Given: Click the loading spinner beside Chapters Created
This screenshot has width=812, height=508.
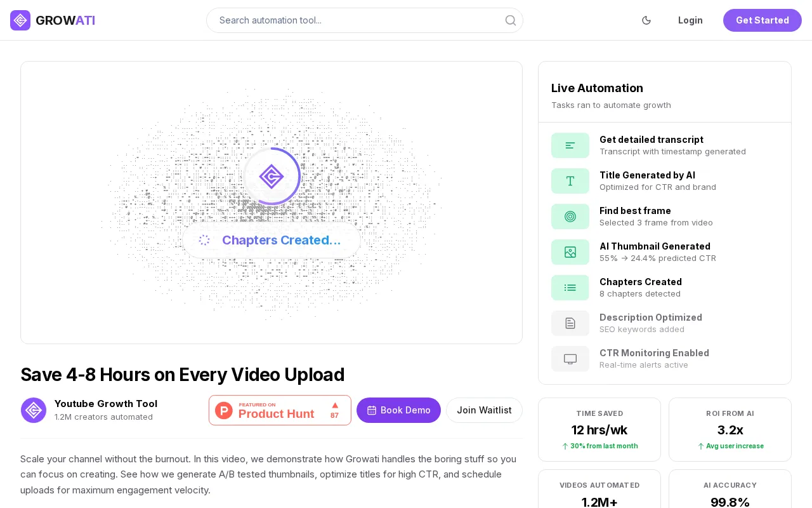Looking at the screenshot, I should coord(204,240).
